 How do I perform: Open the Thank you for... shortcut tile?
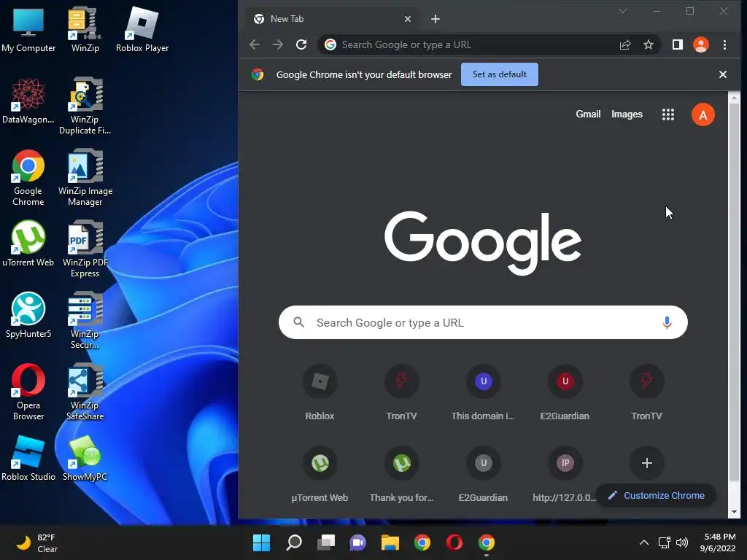[x=402, y=475]
